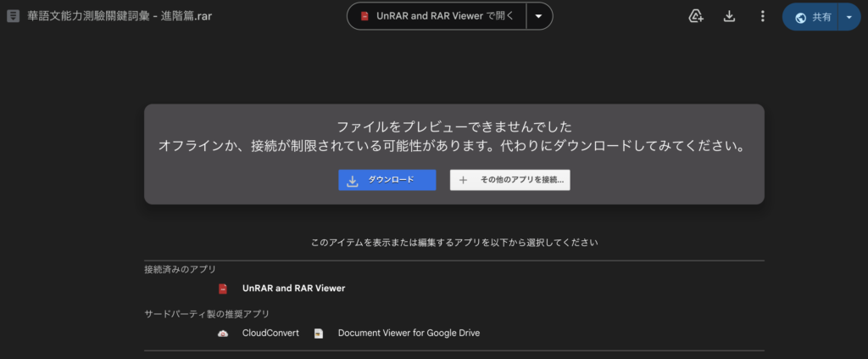
Task: Click the globe icon on the 共有 button
Action: click(x=800, y=17)
